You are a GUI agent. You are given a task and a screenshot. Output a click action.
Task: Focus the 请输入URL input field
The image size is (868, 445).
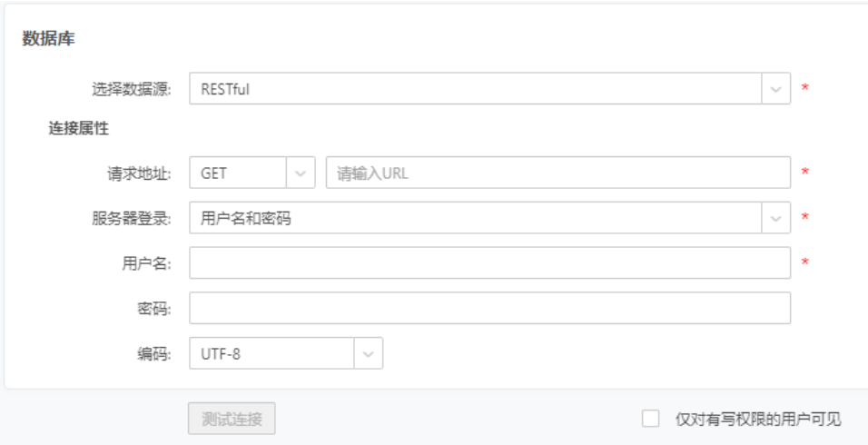[557, 173]
